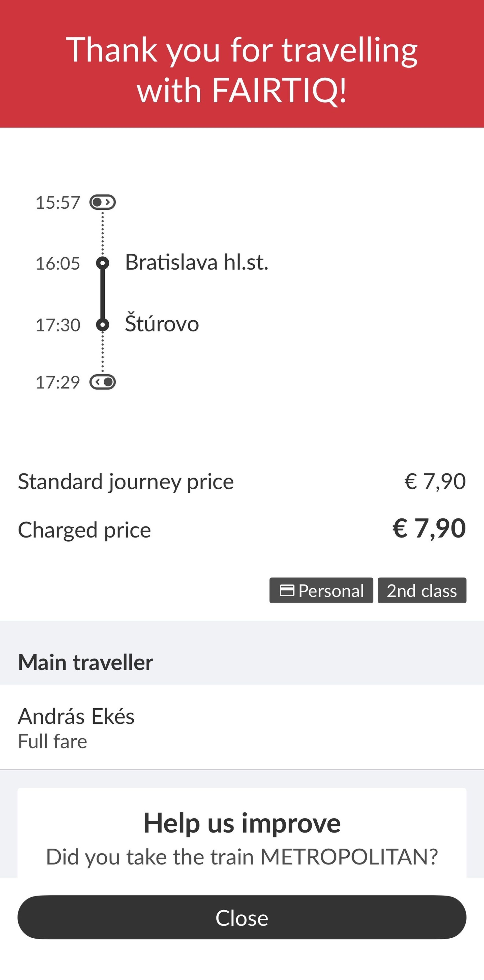
Task: Click the solid journey line between stops
Action: (x=103, y=294)
